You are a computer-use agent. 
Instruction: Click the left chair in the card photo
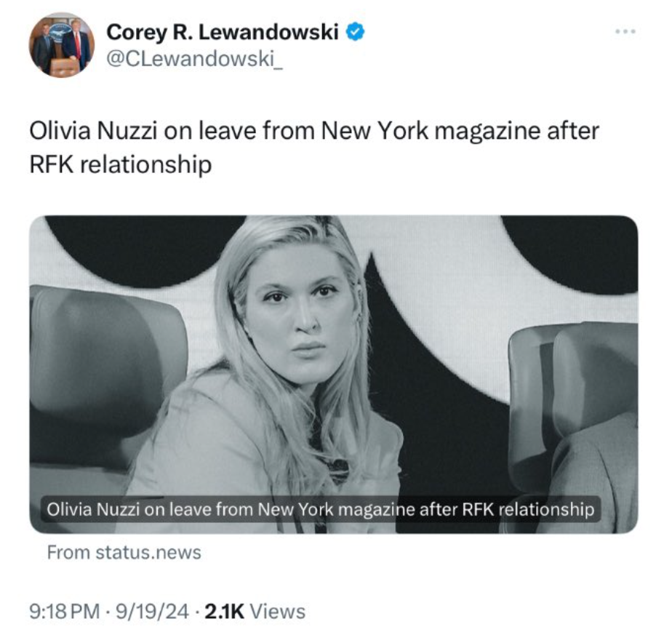click(107, 378)
